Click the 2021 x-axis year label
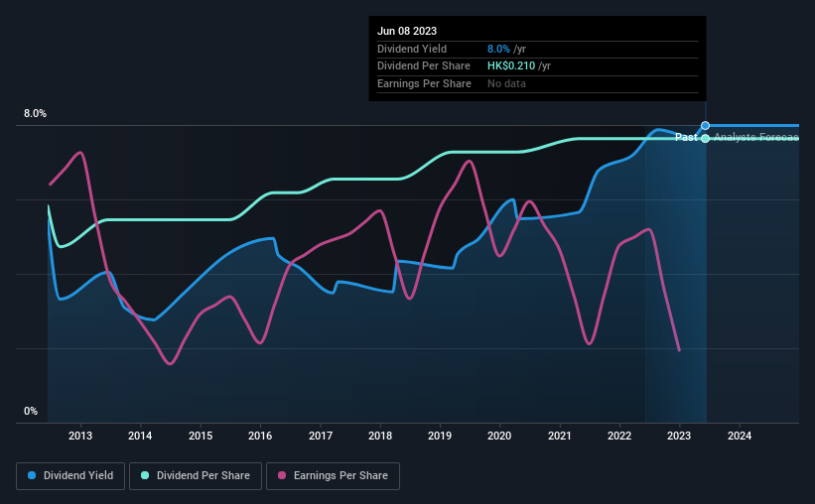This screenshot has height=504, width=815. [x=560, y=436]
